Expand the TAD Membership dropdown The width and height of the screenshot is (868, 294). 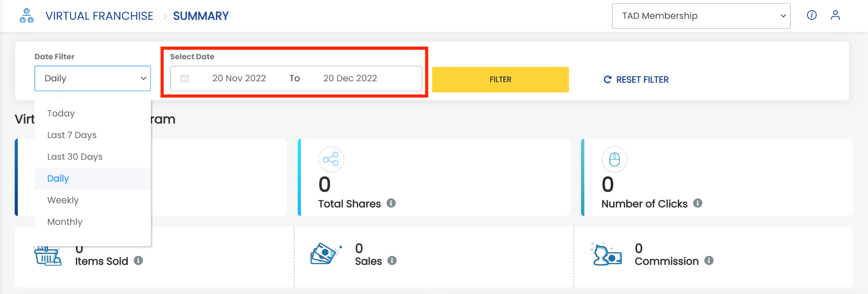tap(701, 16)
